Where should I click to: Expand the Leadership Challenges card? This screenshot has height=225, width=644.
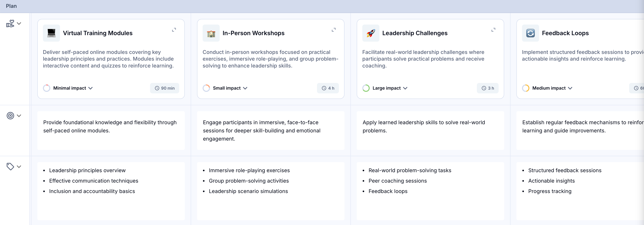[x=493, y=30]
